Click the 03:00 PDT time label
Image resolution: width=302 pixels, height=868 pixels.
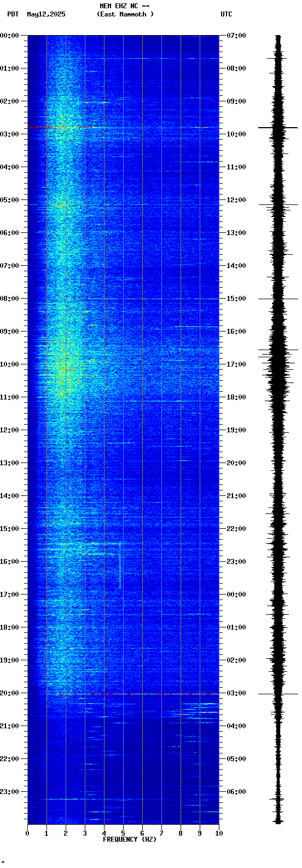[x=9, y=134]
